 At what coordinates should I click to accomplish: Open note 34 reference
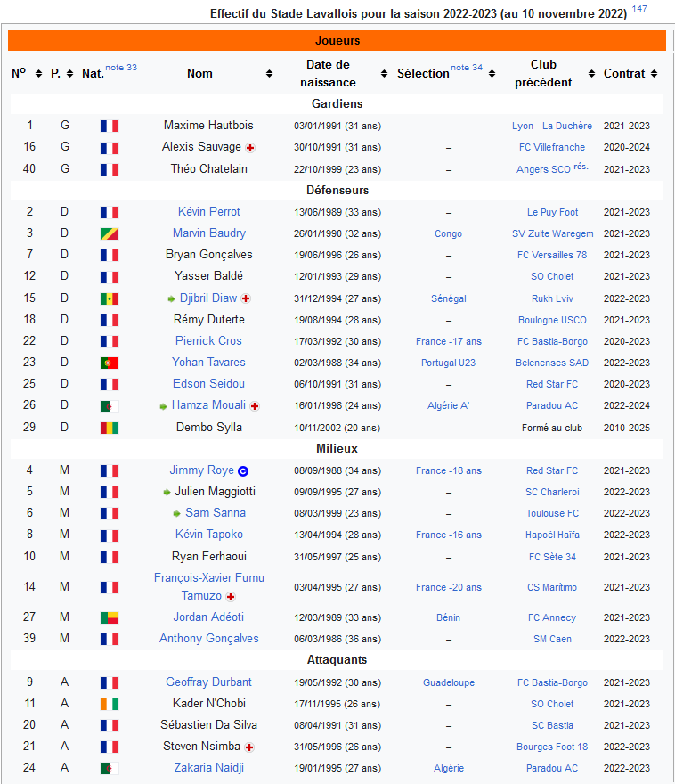tap(467, 68)
